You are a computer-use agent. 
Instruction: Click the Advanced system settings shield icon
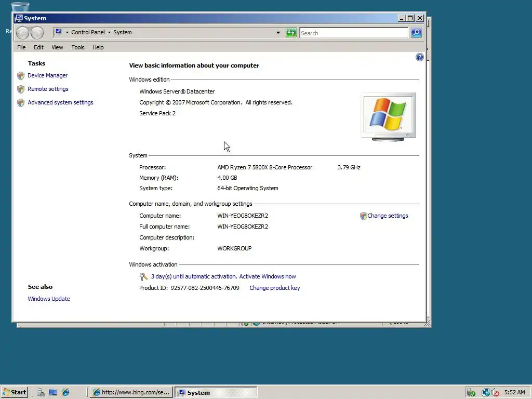[x=21, y=103]
